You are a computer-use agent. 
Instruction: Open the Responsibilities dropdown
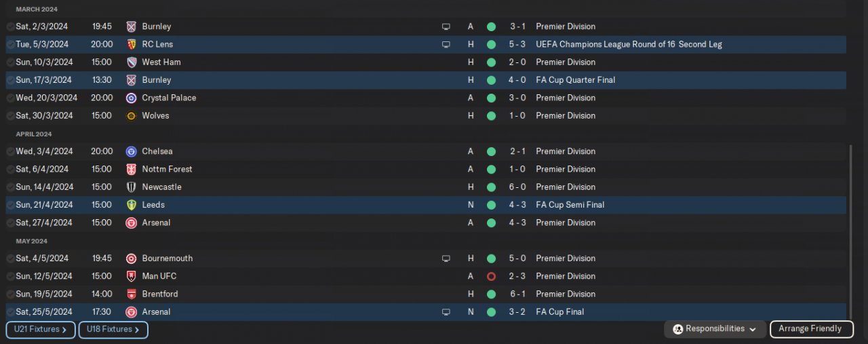coord(715,329)
